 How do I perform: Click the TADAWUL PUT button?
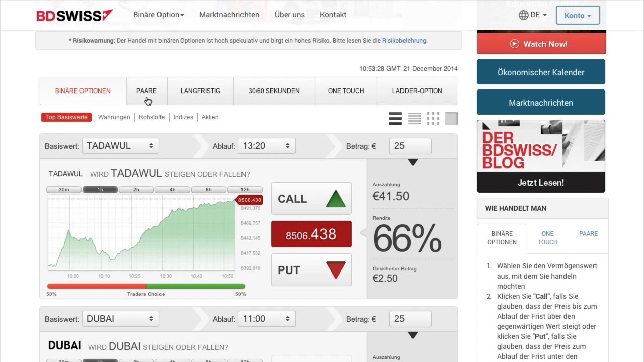(311, 270)
